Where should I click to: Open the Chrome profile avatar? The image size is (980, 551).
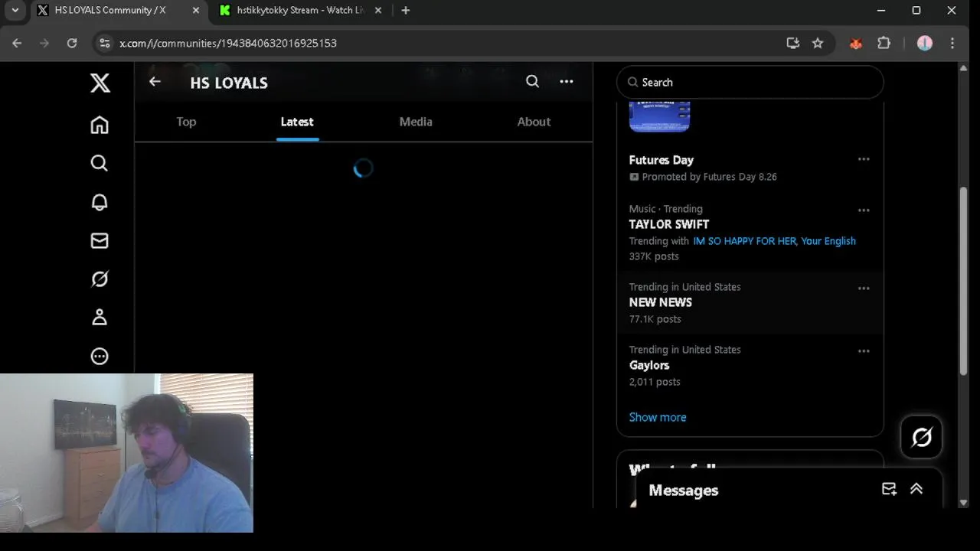click(925, 43)
